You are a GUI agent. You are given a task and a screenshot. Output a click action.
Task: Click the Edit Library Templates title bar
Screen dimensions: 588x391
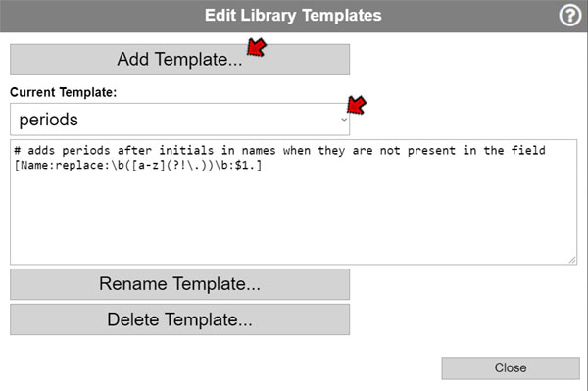click(x=293, y=16)
